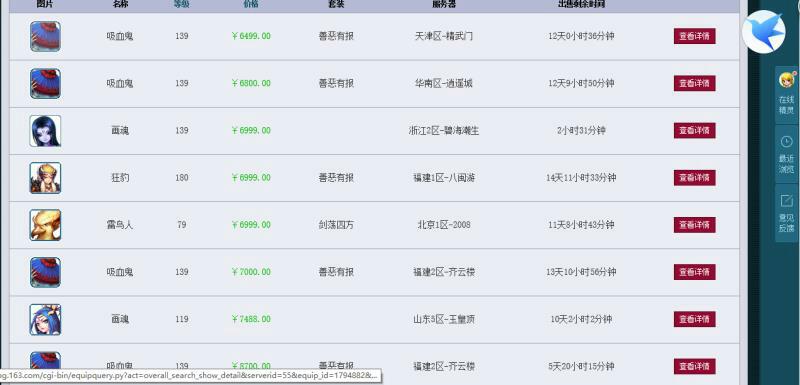Viewport: 800px width, 385px height.
Task: Click the 吸血鬼 thumbnail priced ￥7000.00
Action: point(45,272)
